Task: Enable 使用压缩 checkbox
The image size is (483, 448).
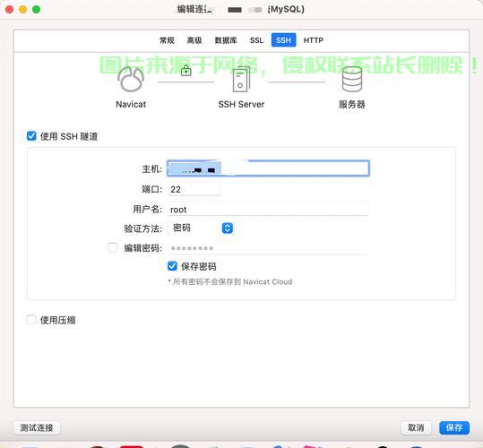Action: (31, 320)
